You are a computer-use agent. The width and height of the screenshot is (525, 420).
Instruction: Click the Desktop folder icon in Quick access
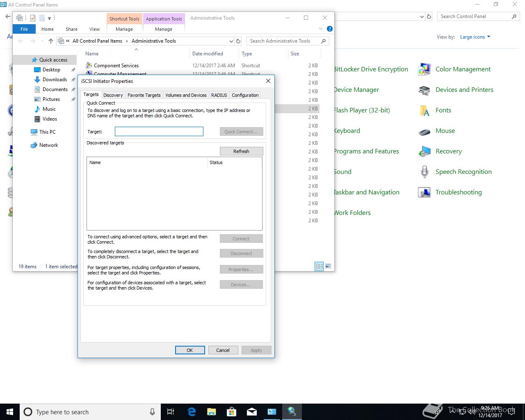pos(37,70)
